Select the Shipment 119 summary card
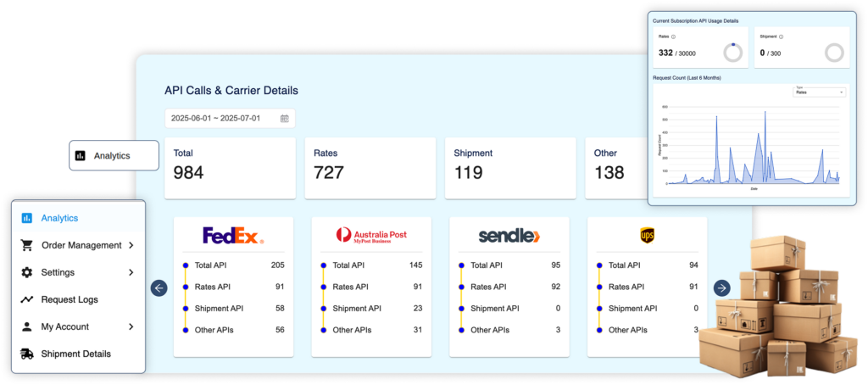Screen dimensions: 868x385 [x=510, y=169]
